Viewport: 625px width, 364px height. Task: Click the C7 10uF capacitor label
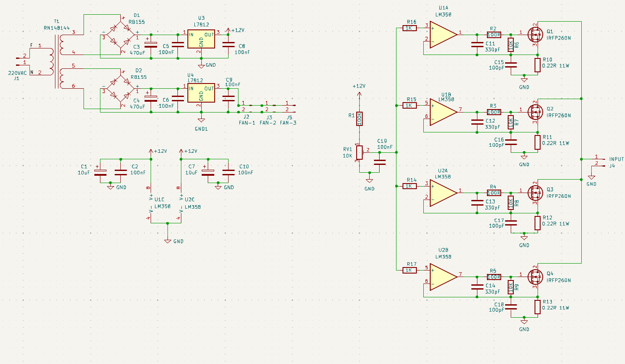191,169
